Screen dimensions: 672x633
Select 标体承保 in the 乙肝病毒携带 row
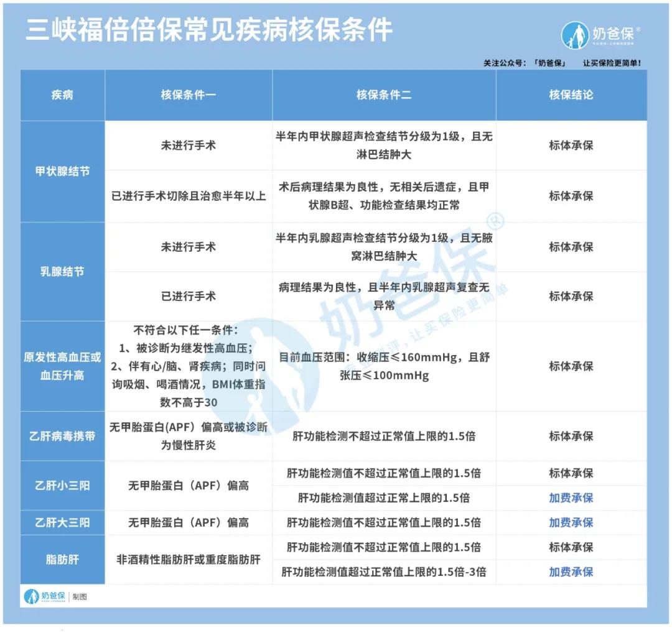click(571, 436)
